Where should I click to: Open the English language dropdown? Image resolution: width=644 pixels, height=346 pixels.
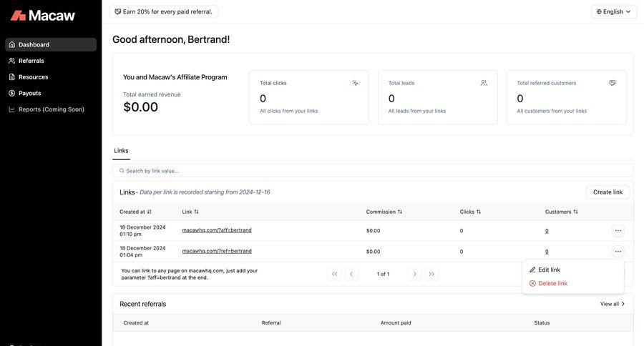[614, 11]
